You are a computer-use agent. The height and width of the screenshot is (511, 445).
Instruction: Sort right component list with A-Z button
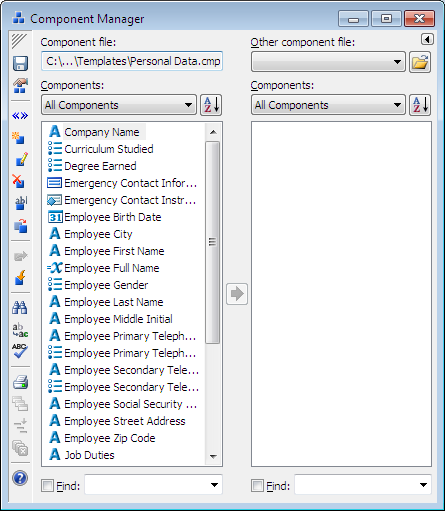point(420,105)
